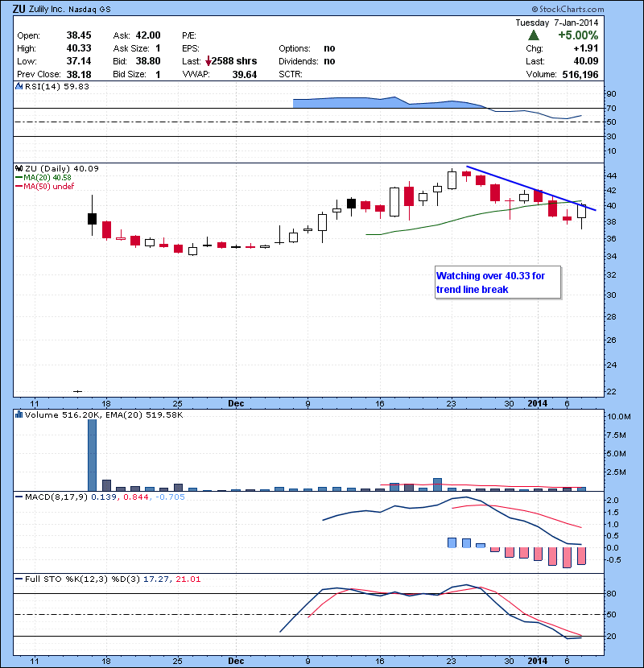Click the Bid Size label

[130, 75]
